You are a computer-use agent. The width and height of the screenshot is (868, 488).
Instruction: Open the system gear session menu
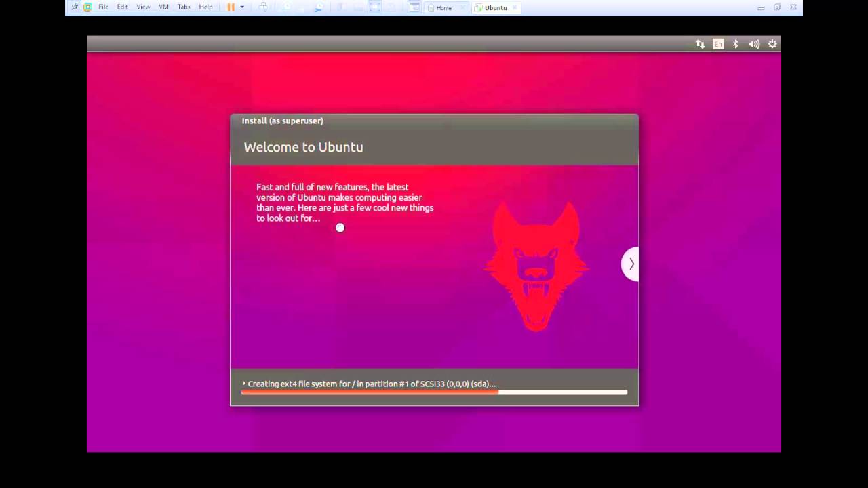(772, 44)
